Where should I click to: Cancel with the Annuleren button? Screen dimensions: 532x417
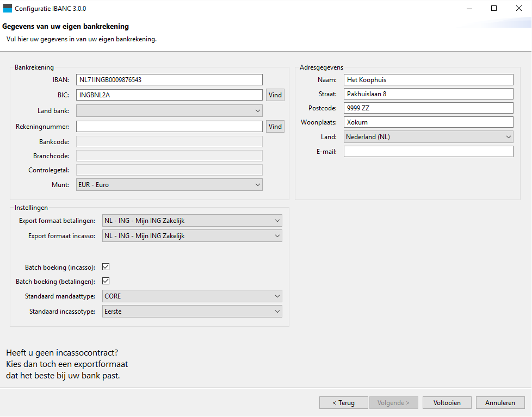click(500, 403)
